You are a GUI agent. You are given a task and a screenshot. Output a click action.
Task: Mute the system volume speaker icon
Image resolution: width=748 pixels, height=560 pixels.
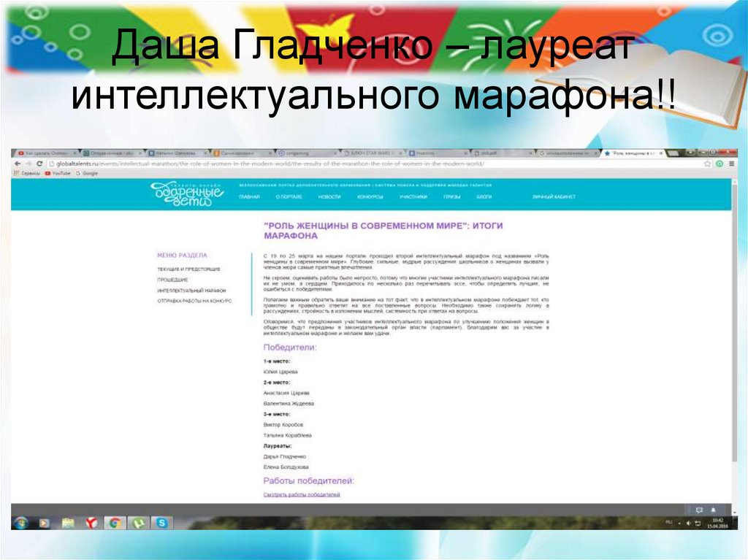(x=689, y=523)
